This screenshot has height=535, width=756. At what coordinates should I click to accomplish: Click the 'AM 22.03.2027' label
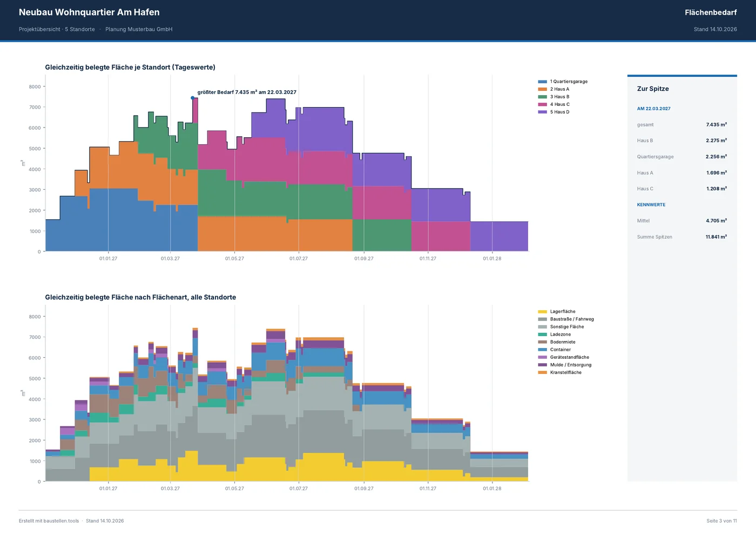click(654, 109)
